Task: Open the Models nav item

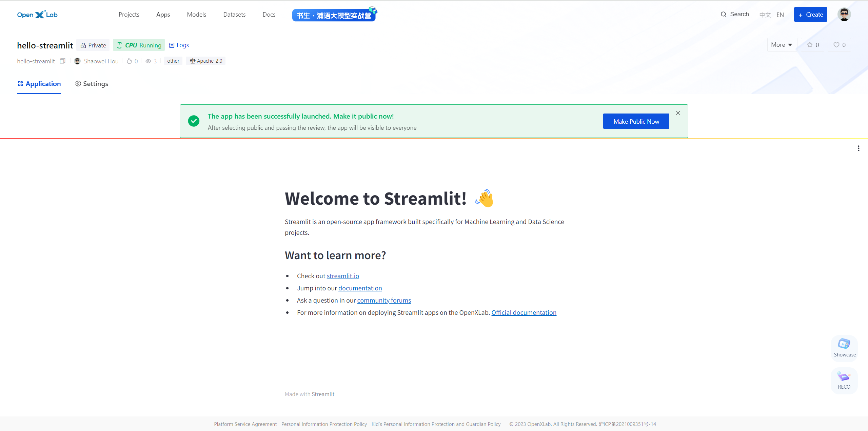Action: (197, 15)
